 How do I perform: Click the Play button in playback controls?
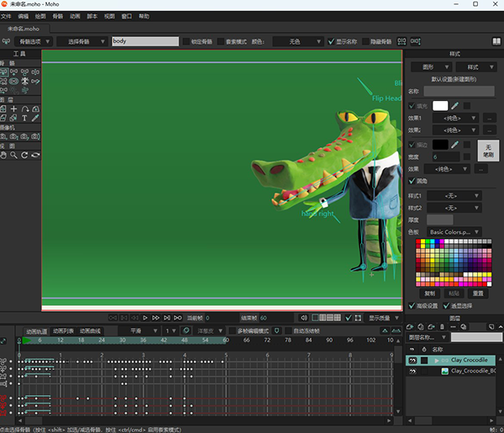click(145, 318)
